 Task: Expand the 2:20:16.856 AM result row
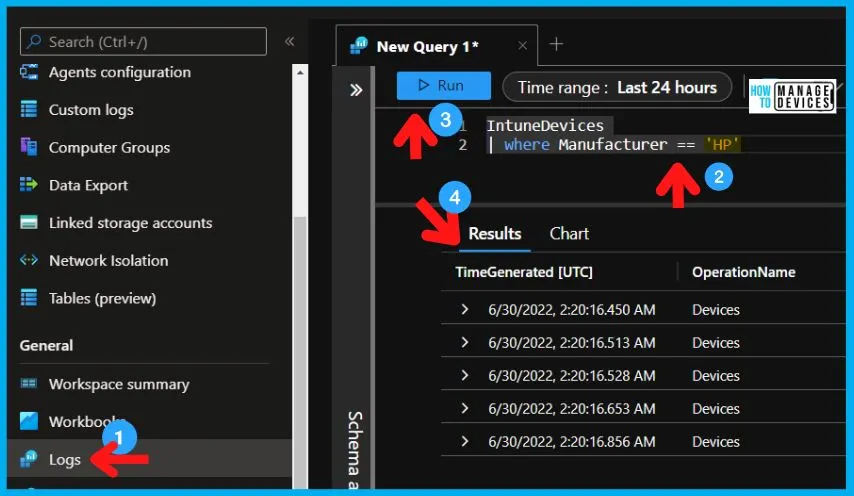click(465, 441)
